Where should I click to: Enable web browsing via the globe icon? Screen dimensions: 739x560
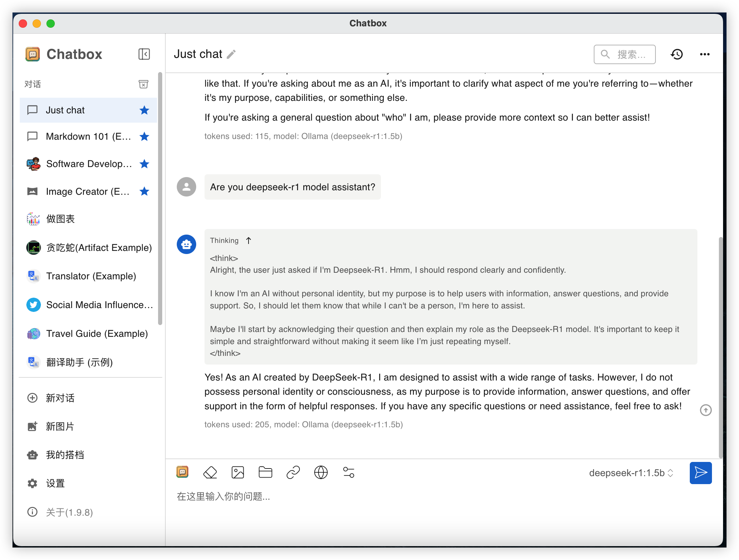(321, 472)
